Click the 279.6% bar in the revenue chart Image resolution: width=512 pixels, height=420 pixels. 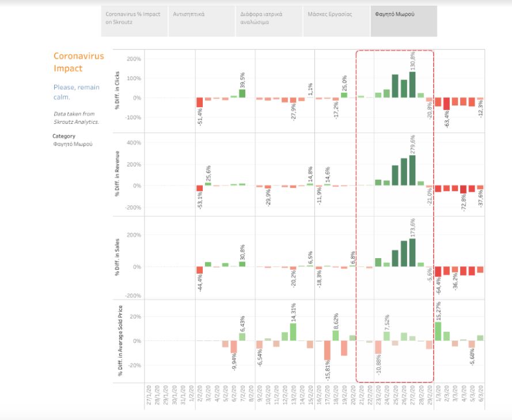(x=412, y=170)
